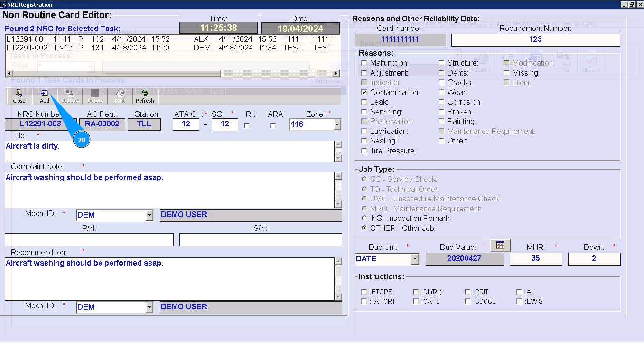The image size is (644, 343).
Task: Click into the Title text box
Action: (169, 151)
